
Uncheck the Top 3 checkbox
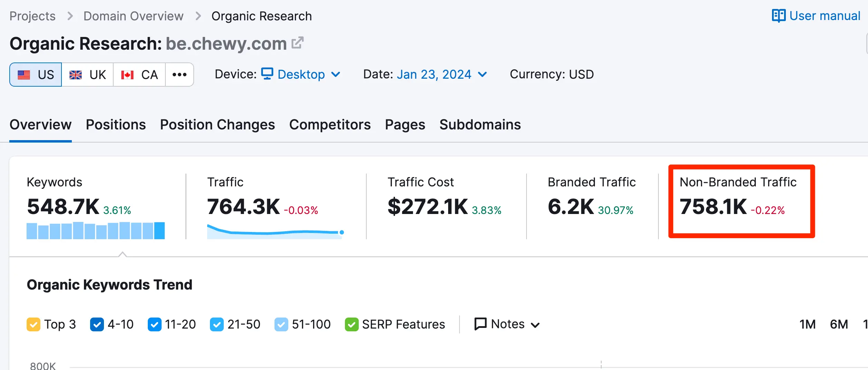coord(33,324)
